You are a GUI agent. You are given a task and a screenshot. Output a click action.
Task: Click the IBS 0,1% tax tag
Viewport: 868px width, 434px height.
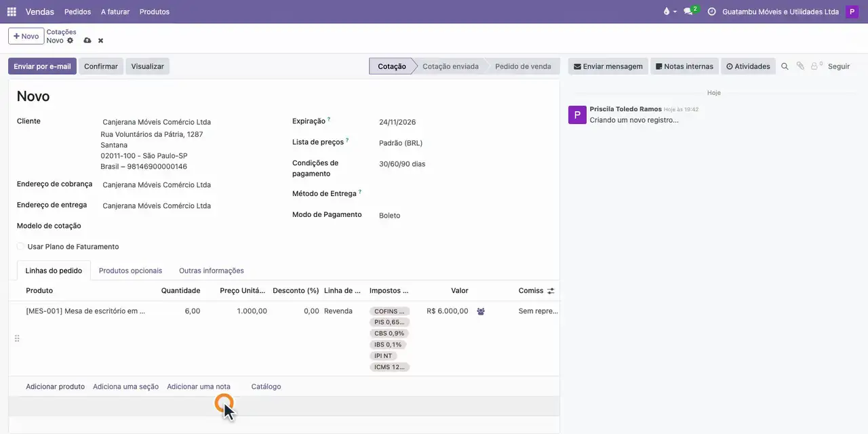tap(388, 344)
